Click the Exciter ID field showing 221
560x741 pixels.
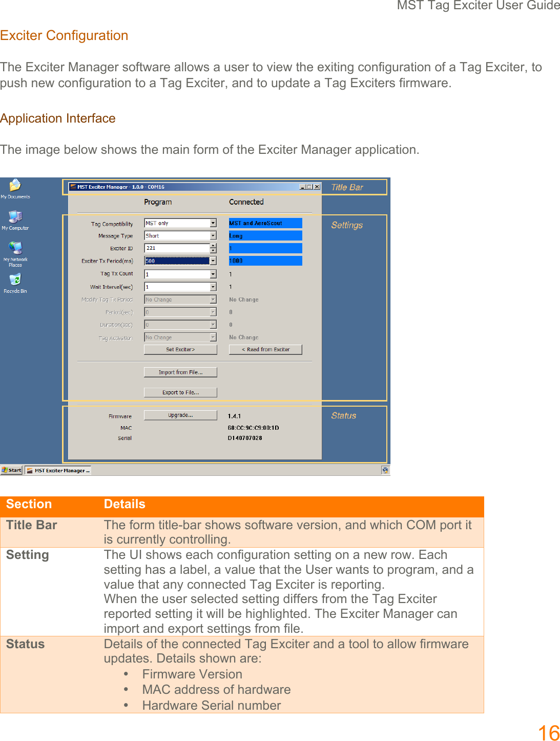click(x=177, y=248)
